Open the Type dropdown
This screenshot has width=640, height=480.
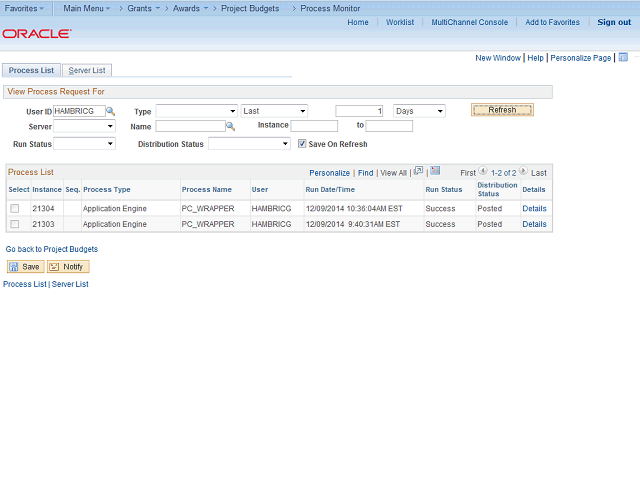(x=196, y=111)
